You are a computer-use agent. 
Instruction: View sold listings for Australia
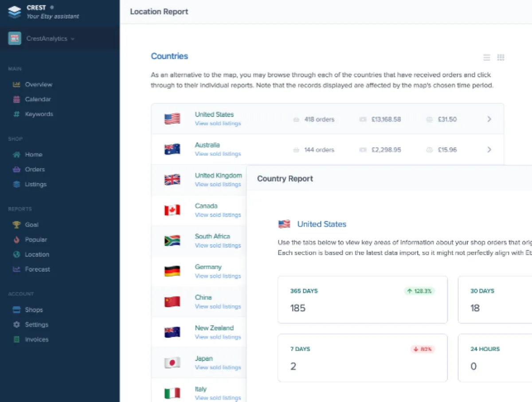tap(218, 154)
